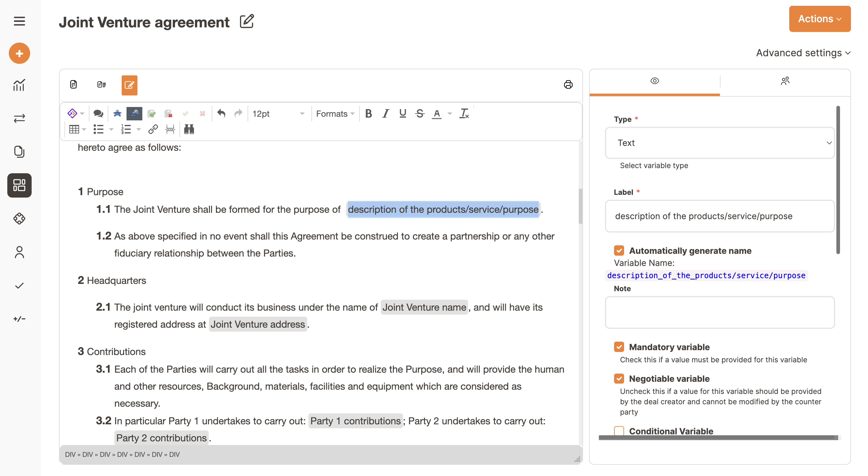868x476 pixels.
Task: Accept all changes document icon
Action: [x=151, y=113]
